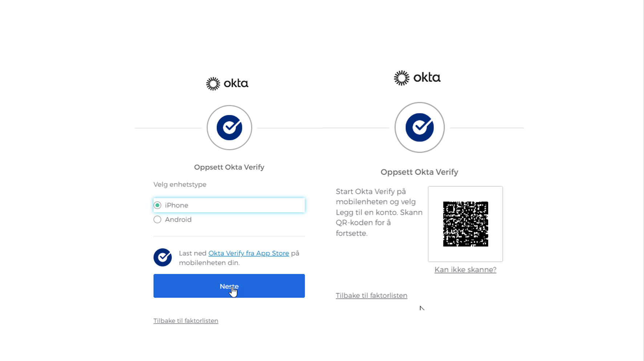Image resolution: width=644 pixels, height=361 pixels.
Task: Click the Kan ikke skanne? link
Action: pos(465,270)
